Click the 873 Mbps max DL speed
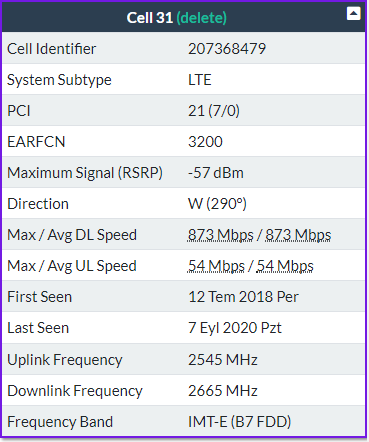 click(x=221, y=235)
